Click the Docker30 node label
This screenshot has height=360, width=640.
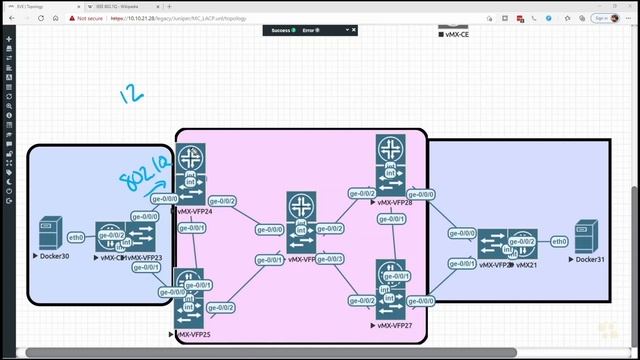pos(54,256)
